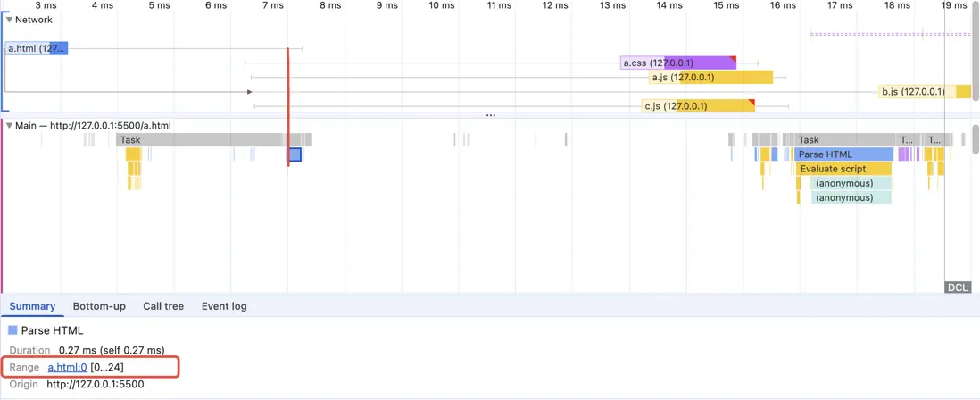
Task: Click the three-dot track resize handle
Action: pos(490,115)
